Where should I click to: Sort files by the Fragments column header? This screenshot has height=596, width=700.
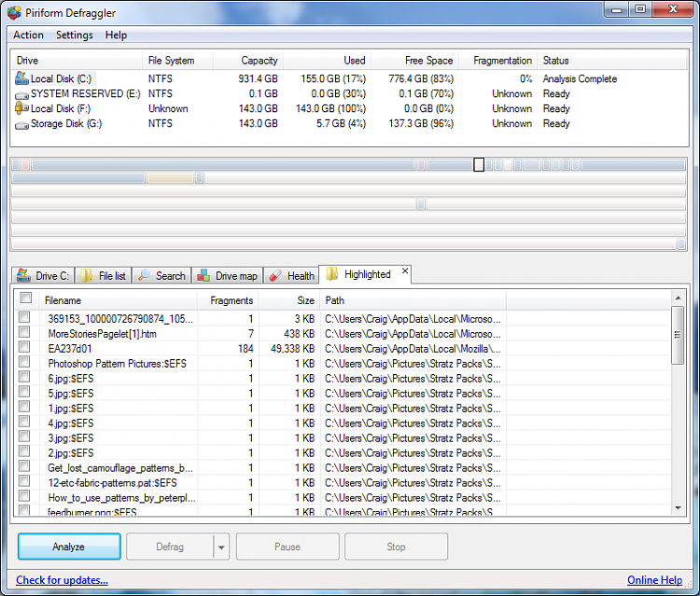(x=228, y=300)
